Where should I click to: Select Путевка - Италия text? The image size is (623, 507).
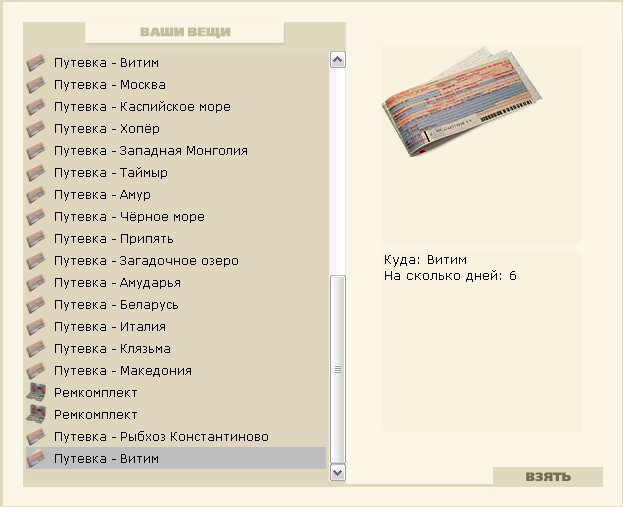(x=110, y=327)
